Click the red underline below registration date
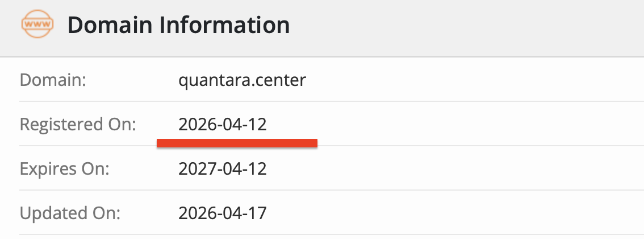The width and height of the screenshot is (644, 239). pyautogui.click(x=237, y=143)
